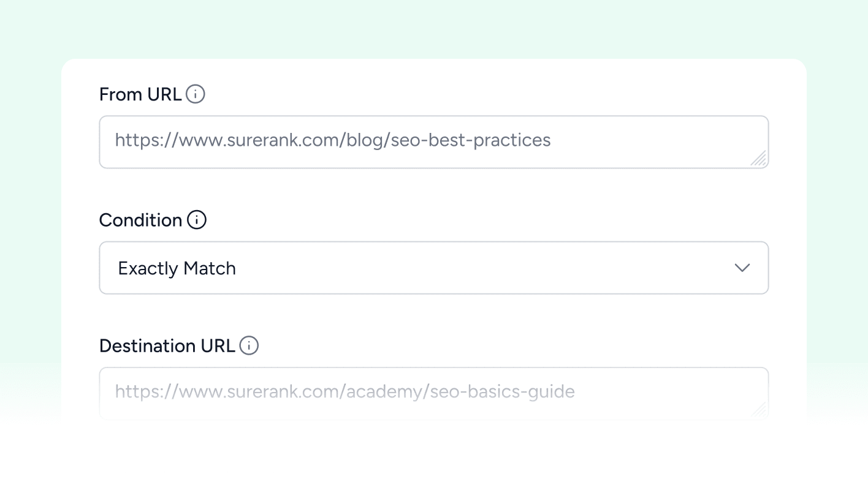Screen dimensions: 868x490
Task: Click the "From URL" field label
Action: (140, 94)
